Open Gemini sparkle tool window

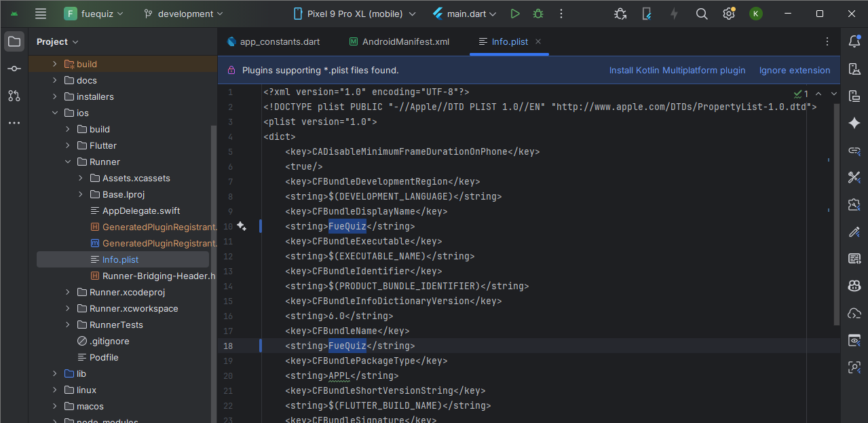pos(854,123)
